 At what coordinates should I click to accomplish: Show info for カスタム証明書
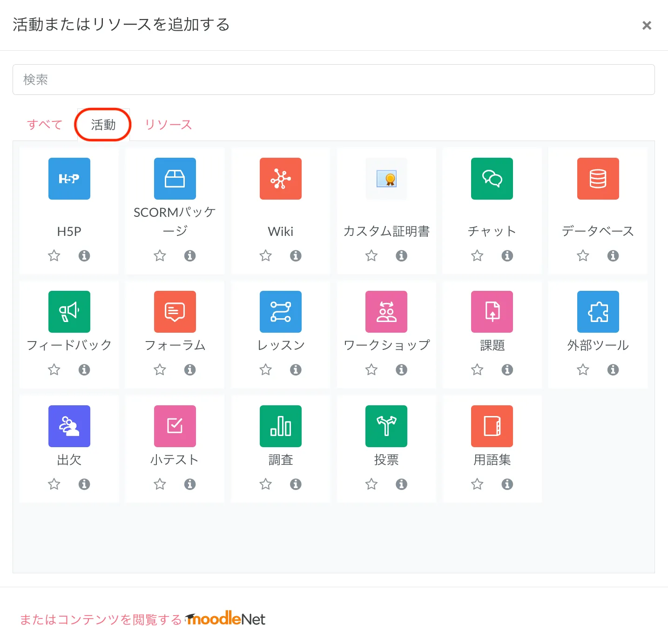click(401, 255)
